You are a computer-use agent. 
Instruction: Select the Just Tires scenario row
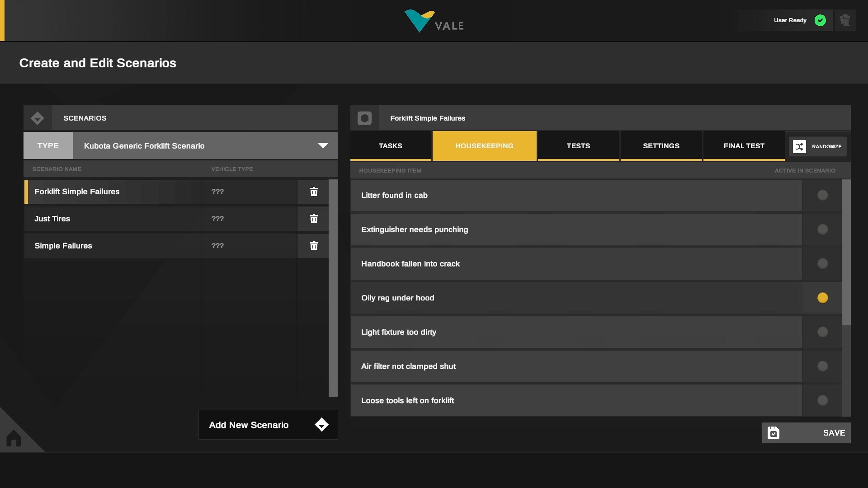tap(113, 219)
